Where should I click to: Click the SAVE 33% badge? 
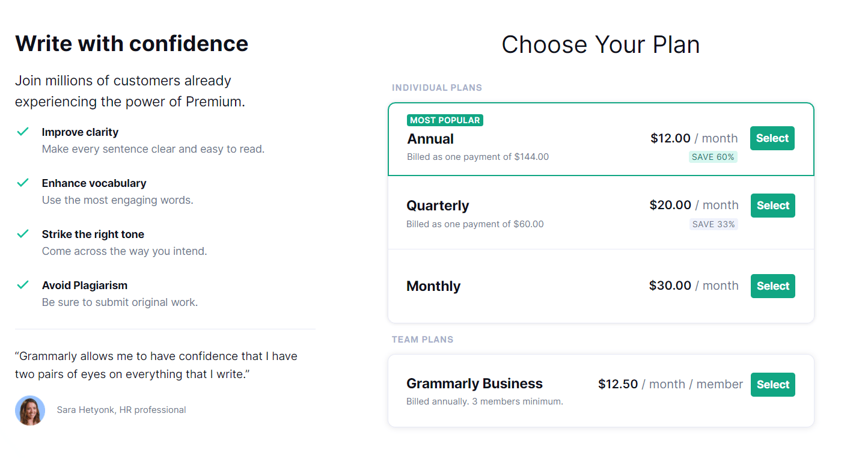point(714,224)
